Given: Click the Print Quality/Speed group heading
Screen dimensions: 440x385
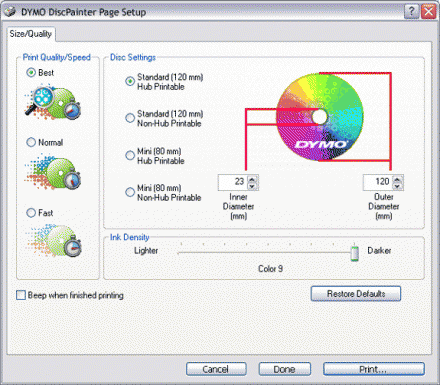Looking at the screenshot, I should (x=57, y=57).
